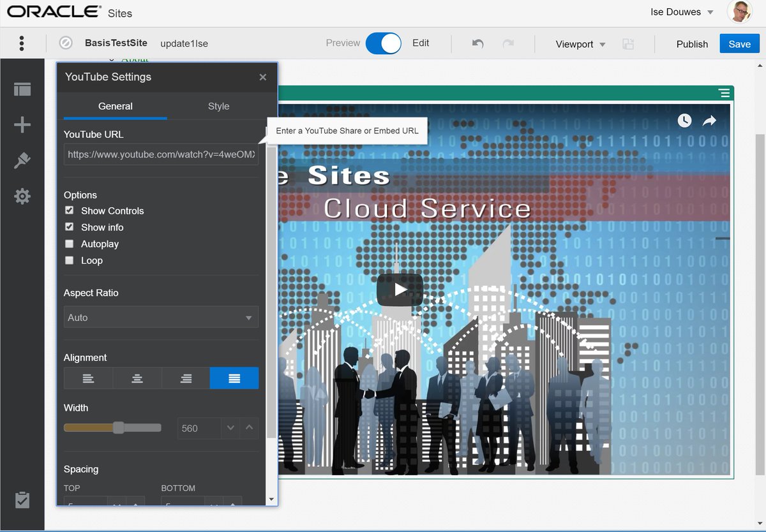Click the Edit label
This screenshot has width=766, height=532.
point(421,43)
